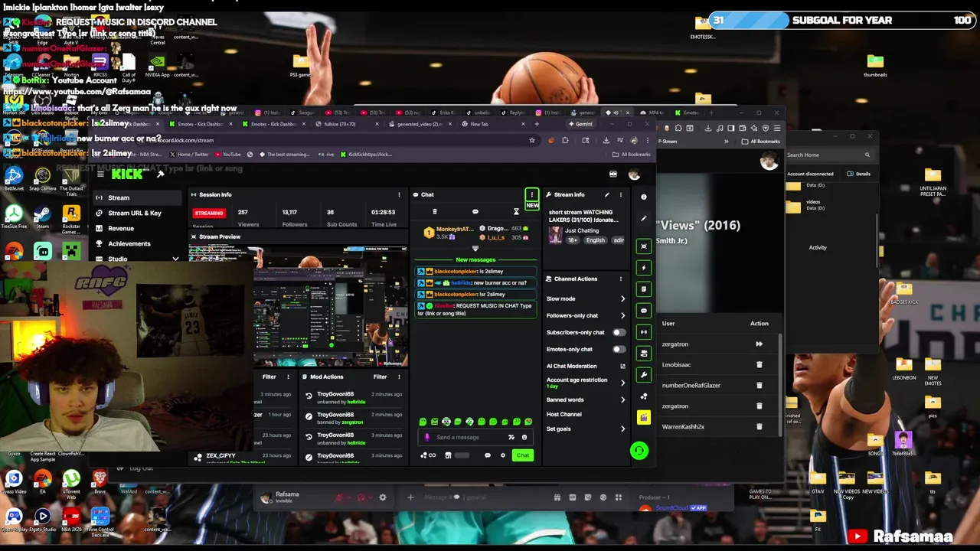The height and width of the screenshot is (551, 980).
Task: Click the hourglass icon in Chat toolbar
Action: click(x=516, y=212)
